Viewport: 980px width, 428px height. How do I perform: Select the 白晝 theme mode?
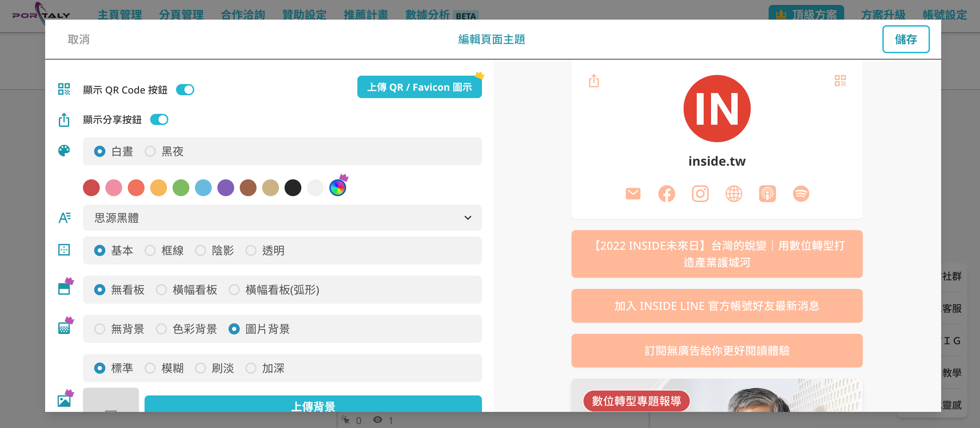coord(114,152)
